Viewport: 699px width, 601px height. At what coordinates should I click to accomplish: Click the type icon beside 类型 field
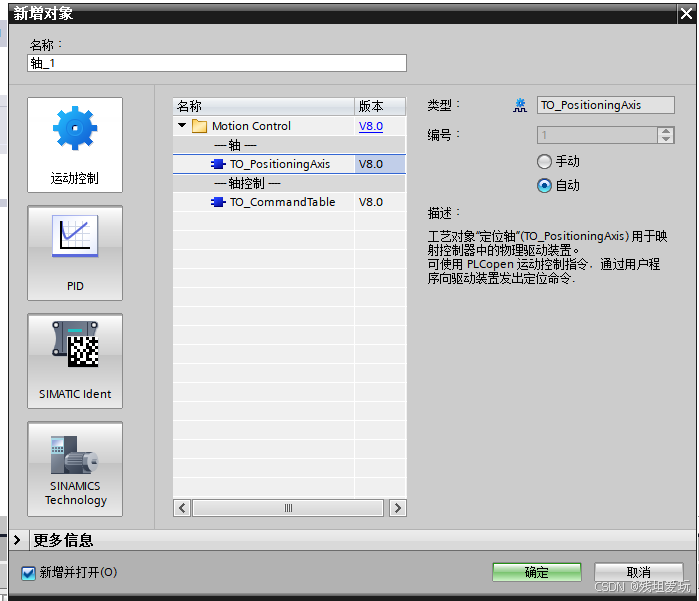[520, 105]
